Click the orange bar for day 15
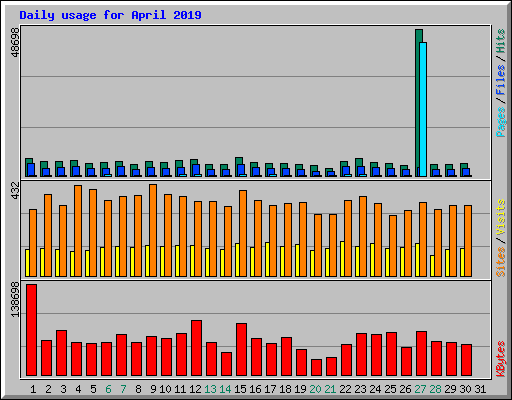The image size is (512, 400). [243, 233]
